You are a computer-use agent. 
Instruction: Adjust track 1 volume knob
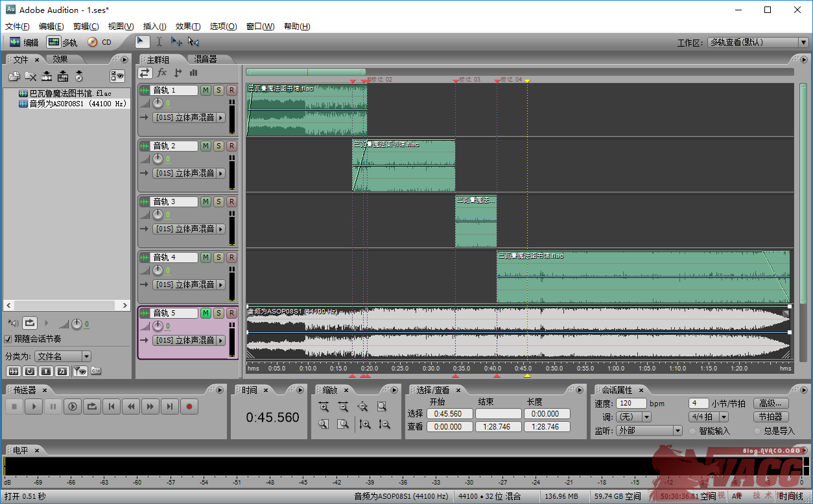click(158, 104)
